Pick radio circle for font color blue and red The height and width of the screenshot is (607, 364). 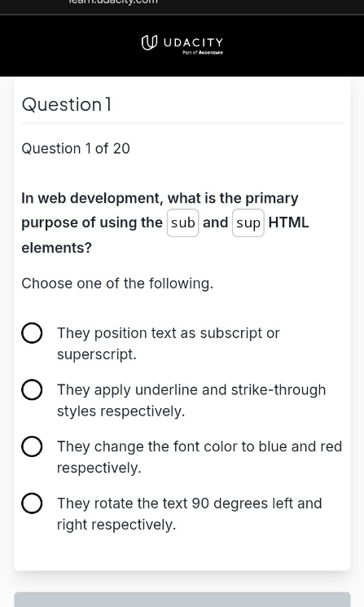click(x=32, y=446)
